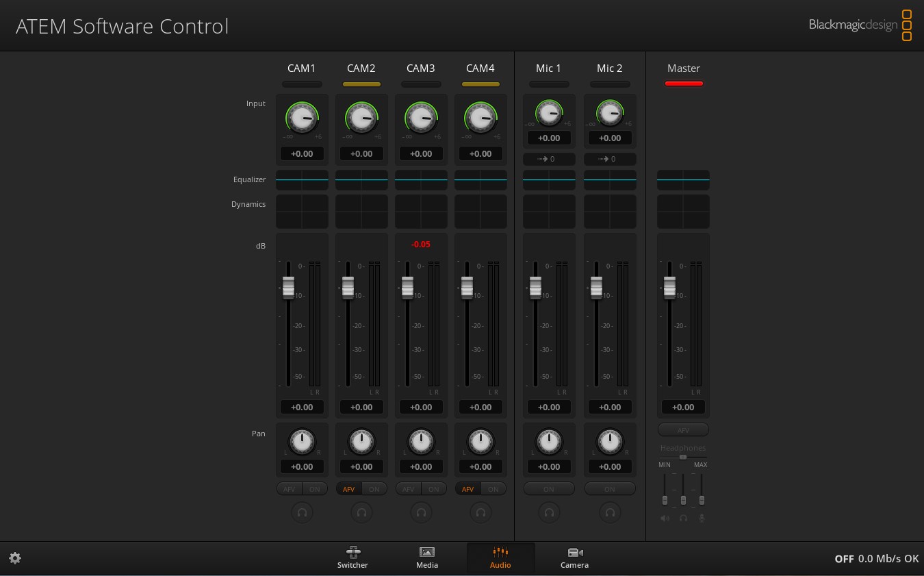Toggle AFV on the CAM1 channel
The width and height of the screenshot is (924, 576).
point(290,489)
